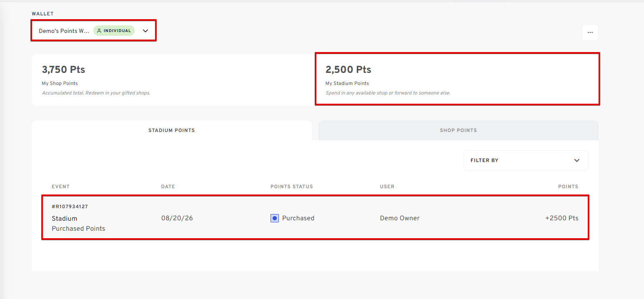Switch to the Shop Points tab
This screenshot has width=644, height=299.
coord(458,130)
